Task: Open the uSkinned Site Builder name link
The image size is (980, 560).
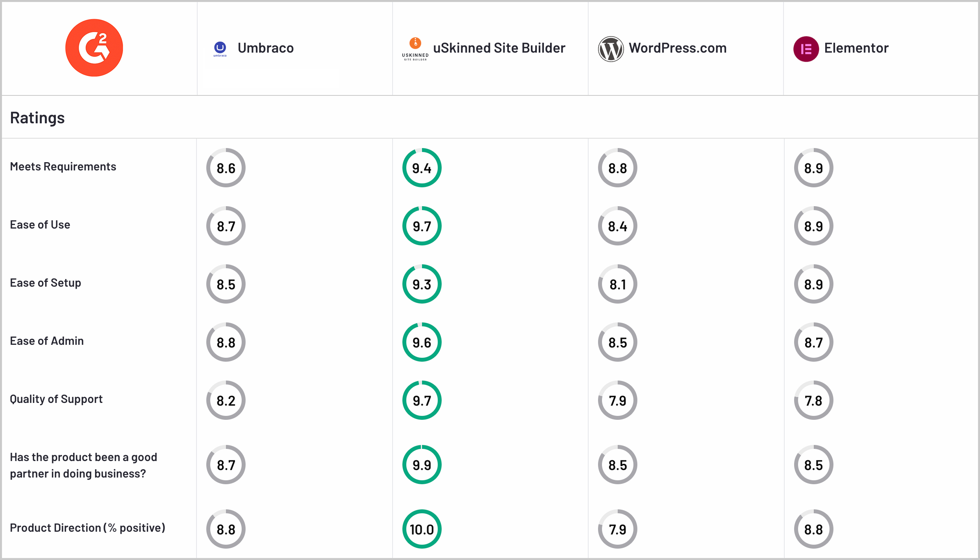Action: [x=499, y=48]
